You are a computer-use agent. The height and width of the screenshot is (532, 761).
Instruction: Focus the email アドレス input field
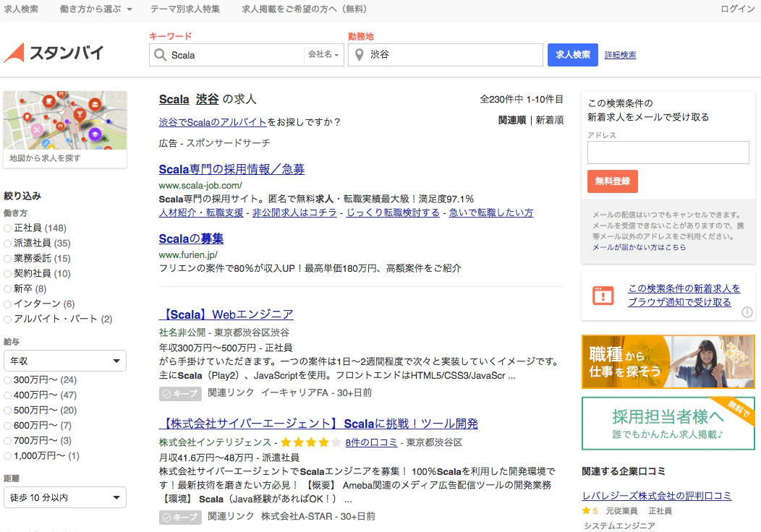[668, 153]
